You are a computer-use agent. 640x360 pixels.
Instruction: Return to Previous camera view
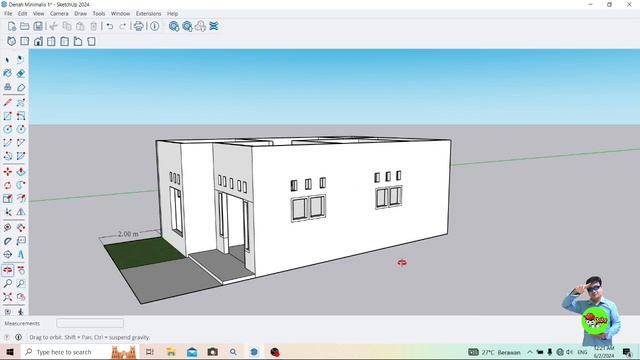pos(20,297)
